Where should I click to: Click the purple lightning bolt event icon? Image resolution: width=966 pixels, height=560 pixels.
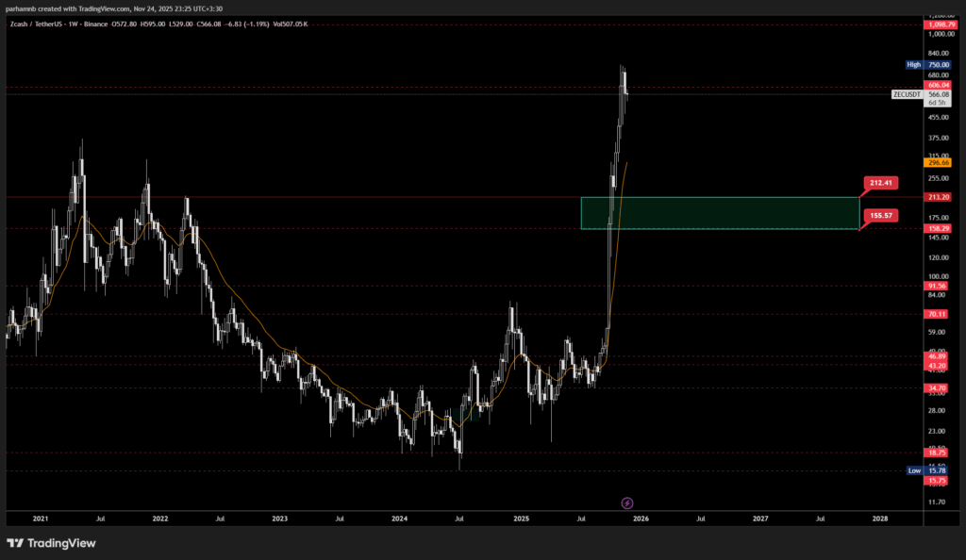click(628, 503)
